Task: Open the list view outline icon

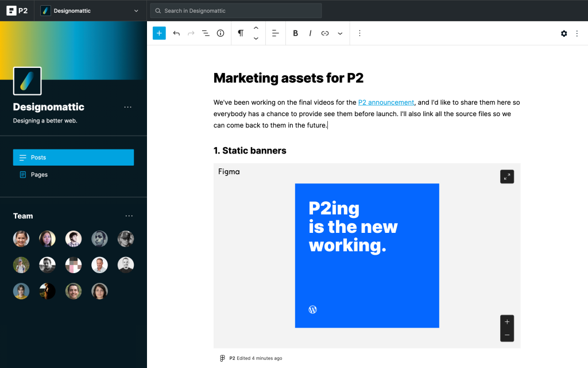Action: pyautogui.click(x=206, y=33)
